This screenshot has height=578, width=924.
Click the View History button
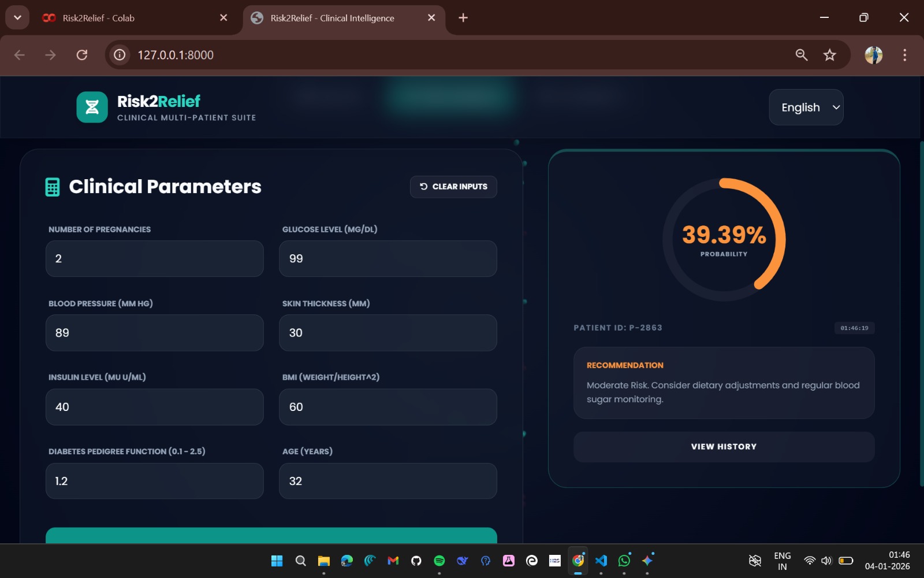coord(724,447)
